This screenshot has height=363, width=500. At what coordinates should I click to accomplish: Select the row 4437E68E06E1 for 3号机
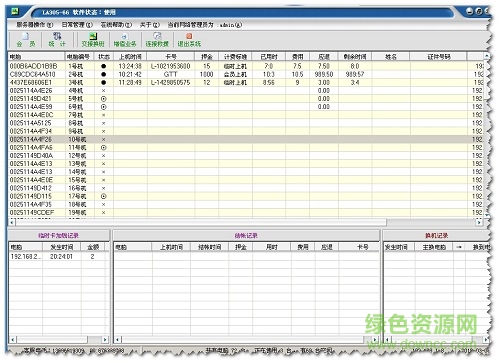click(x=246, y=82)
